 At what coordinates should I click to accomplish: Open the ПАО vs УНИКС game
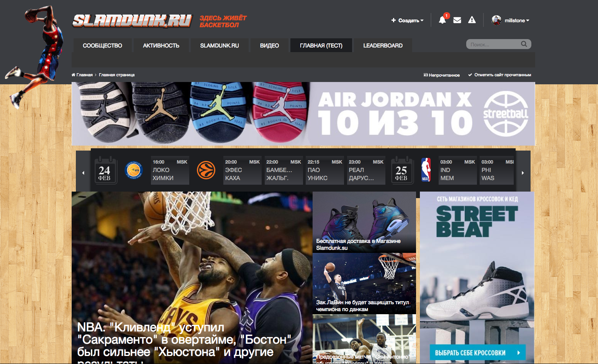[325, 170]
